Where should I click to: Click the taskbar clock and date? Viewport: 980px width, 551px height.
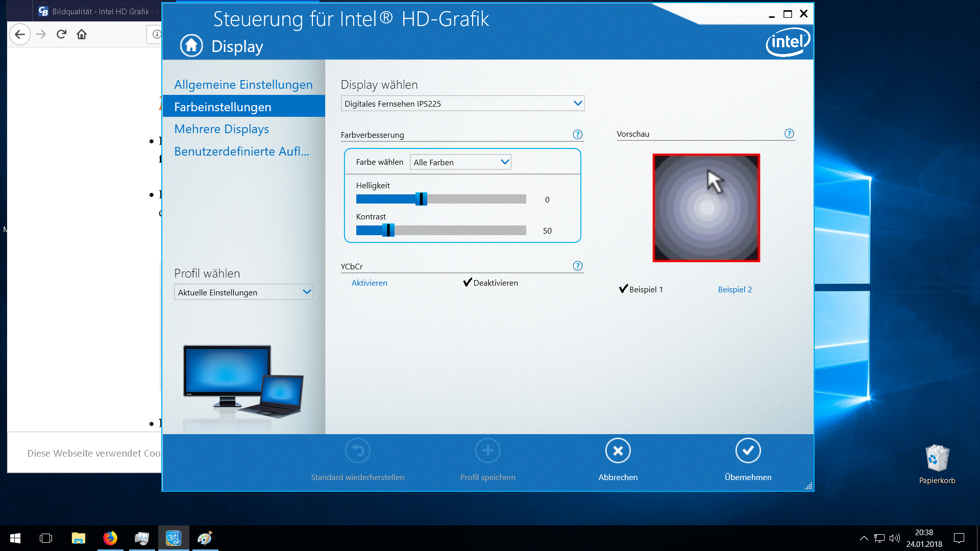pyautogui.click(x=924, y=538)
